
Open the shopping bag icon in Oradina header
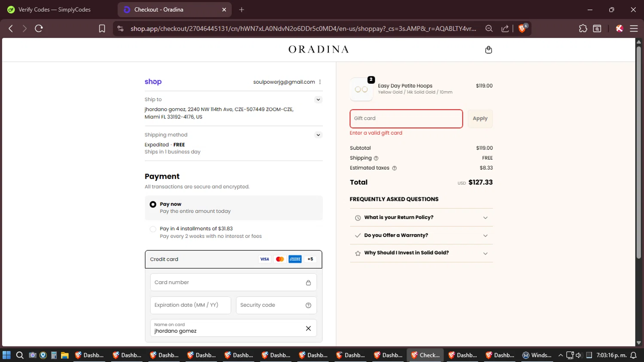coord(488,50)
